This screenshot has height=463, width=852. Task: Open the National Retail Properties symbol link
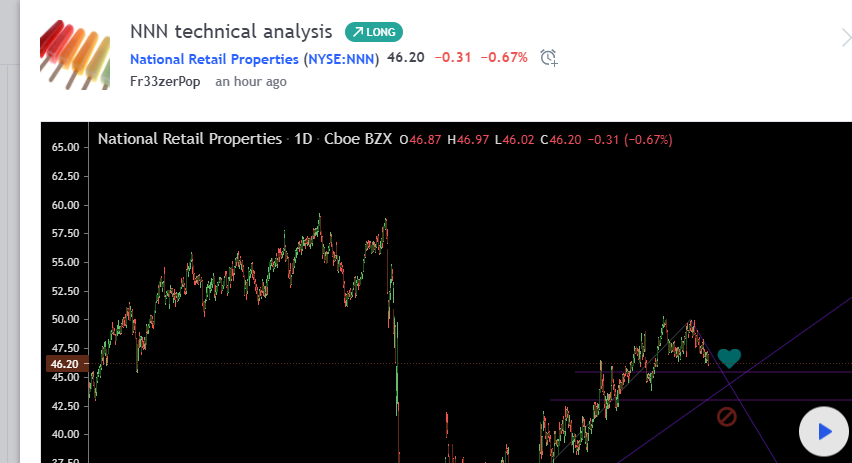click(214, 59)
